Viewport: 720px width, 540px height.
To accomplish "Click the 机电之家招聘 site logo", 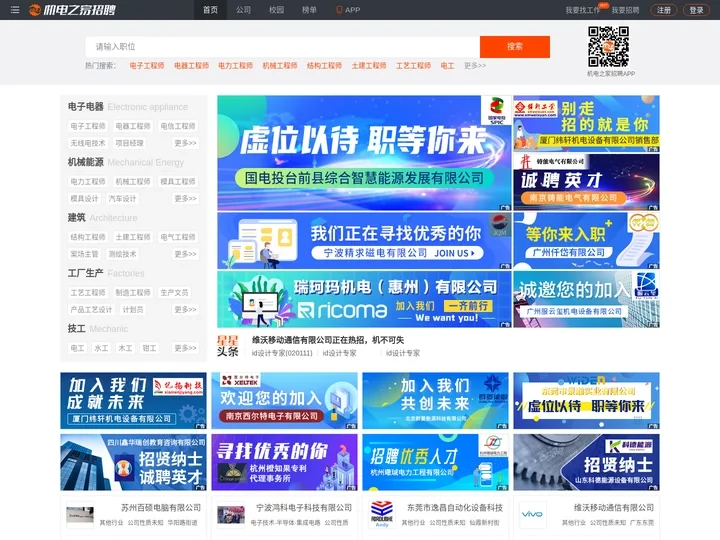I will [72, 10].
